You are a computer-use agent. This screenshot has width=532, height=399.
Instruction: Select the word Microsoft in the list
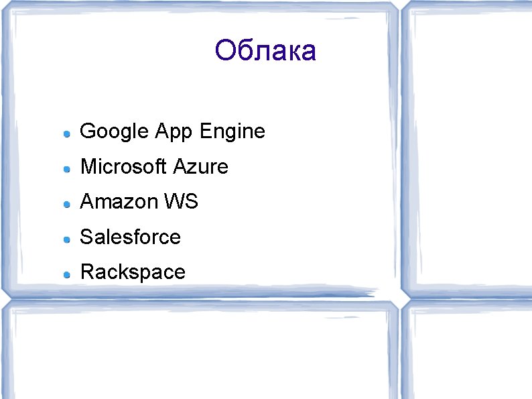point(123,166)
